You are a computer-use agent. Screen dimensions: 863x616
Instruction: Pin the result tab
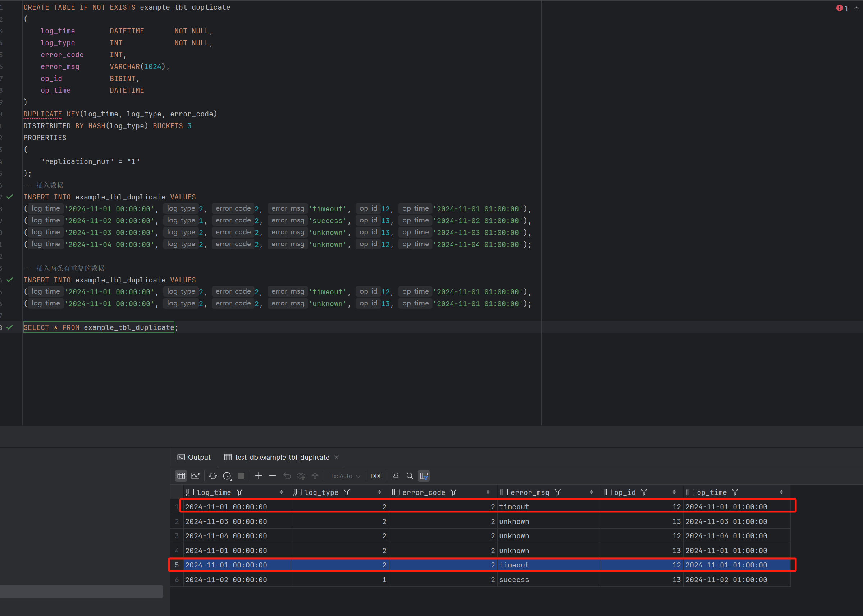[396, 475]
